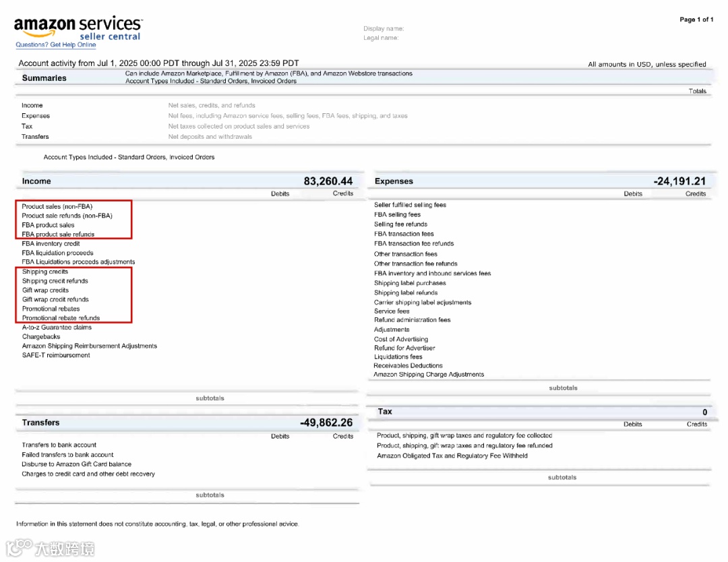Click Refund administration fees row
The image size is (728, 562).
(413, 320)
